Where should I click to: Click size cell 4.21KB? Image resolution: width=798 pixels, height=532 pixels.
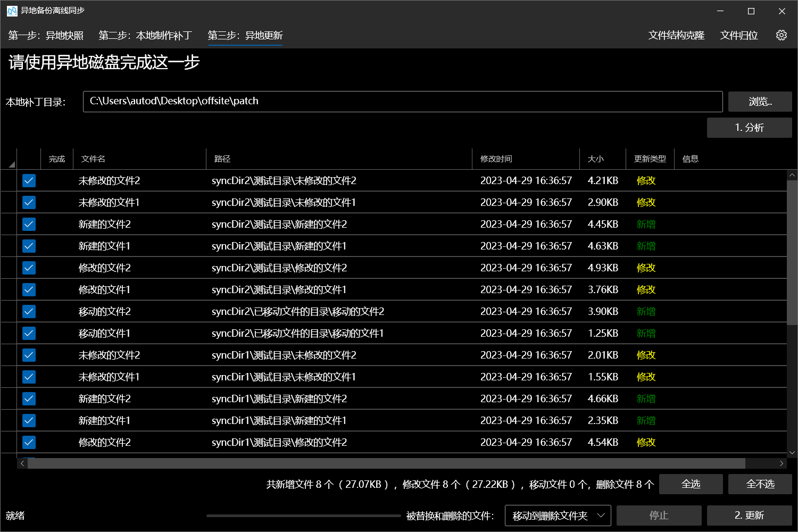click(603, 181)
